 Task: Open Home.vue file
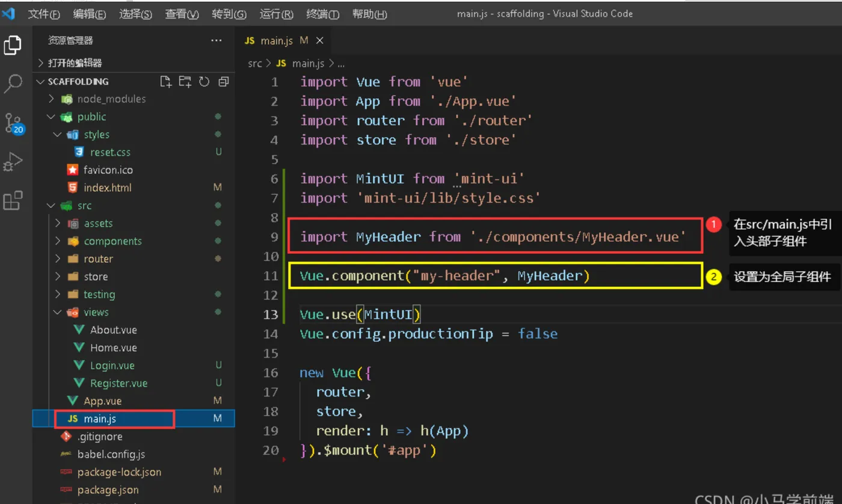(114, 348)
